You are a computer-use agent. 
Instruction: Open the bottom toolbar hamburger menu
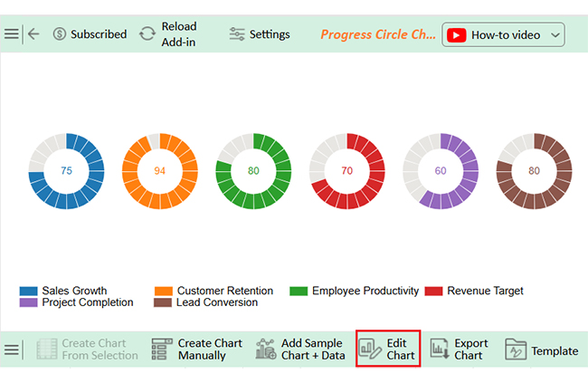11,349
